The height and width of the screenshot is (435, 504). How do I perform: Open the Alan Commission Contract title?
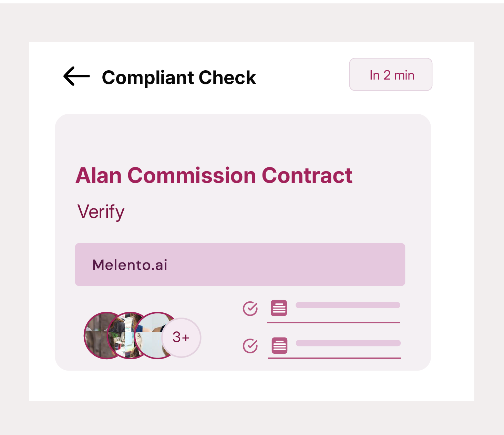click(214, 175)
